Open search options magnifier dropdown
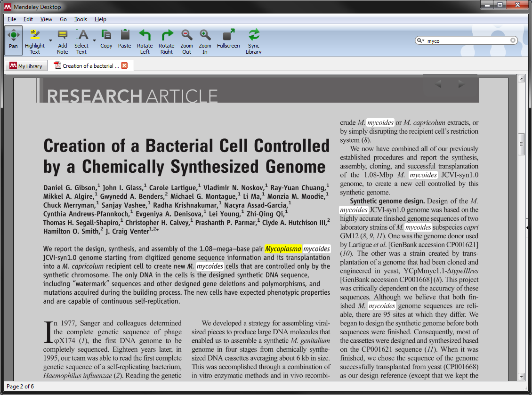This screenshot has height=395, width=532. (x=421, y=40)
